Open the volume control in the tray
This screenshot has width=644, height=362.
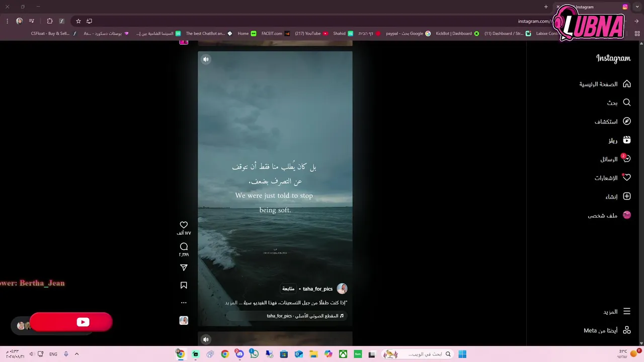coord(31,354)
